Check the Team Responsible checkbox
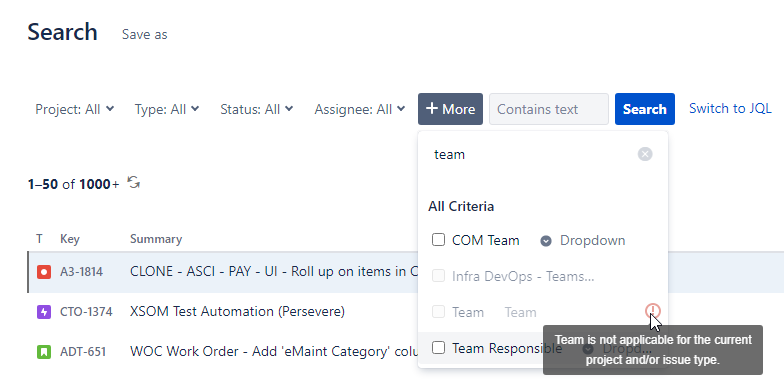784x383 pixels. 438,348
